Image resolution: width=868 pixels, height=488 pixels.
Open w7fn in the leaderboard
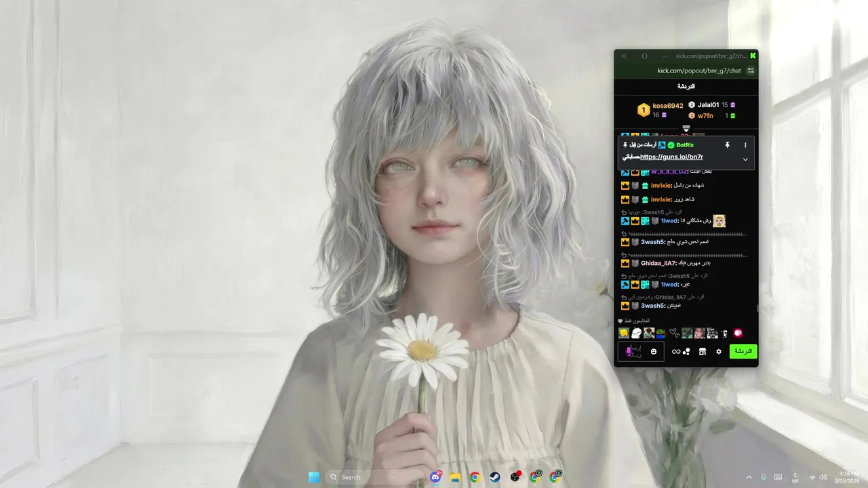pos(705,115)
